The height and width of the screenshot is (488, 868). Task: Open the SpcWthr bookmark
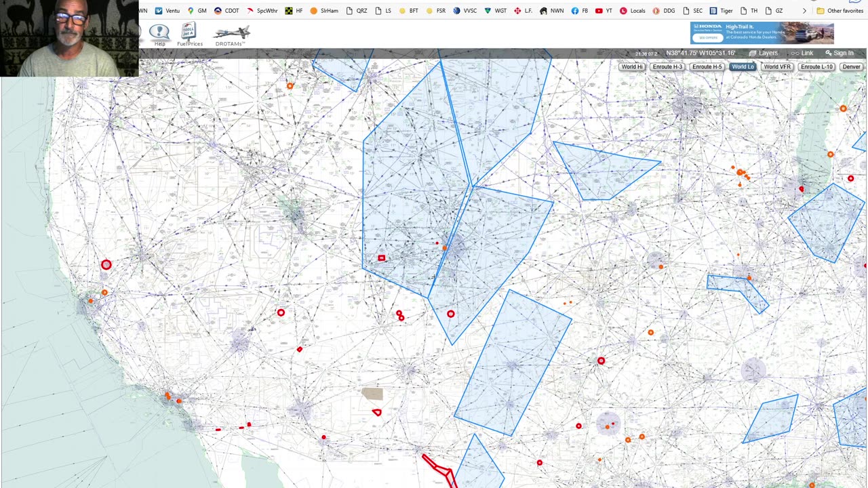(x=262, y=11)
